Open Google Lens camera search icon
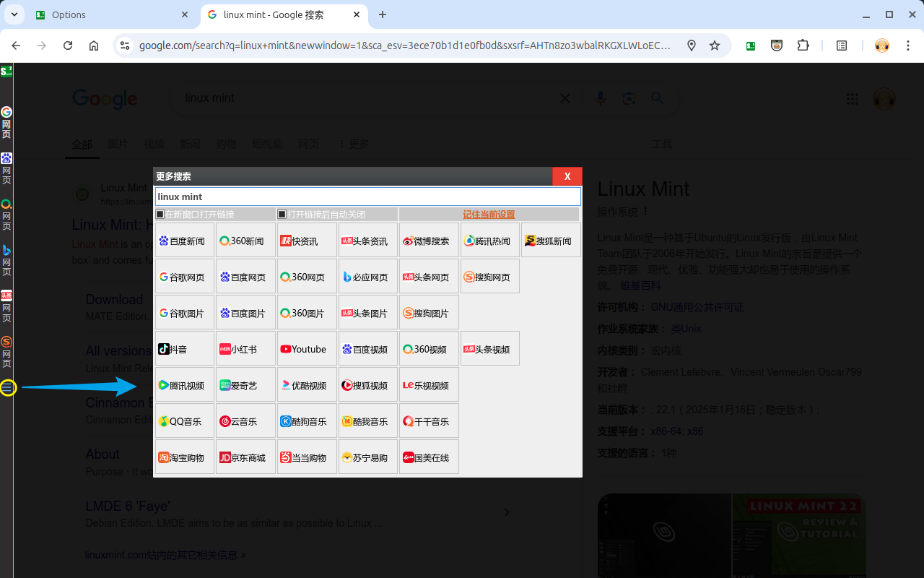Image resolution: width=924 pixels, height=578 pixels. coord(629,98)
